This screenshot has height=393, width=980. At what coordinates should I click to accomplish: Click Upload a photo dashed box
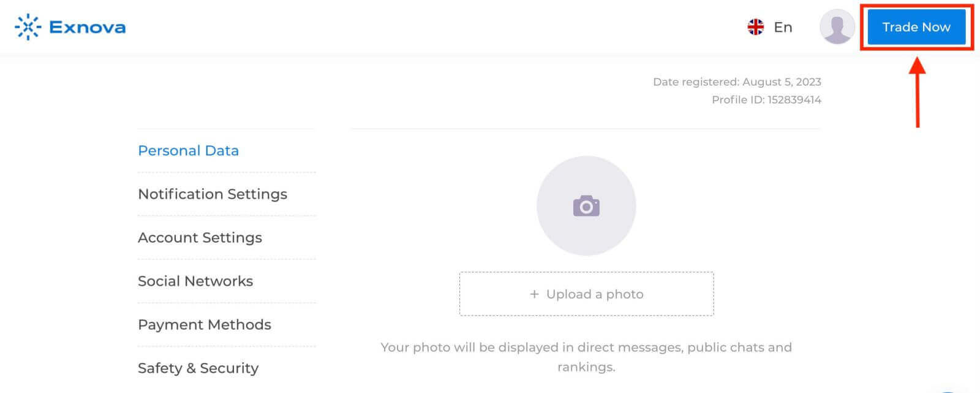click(x=586, y=294)
